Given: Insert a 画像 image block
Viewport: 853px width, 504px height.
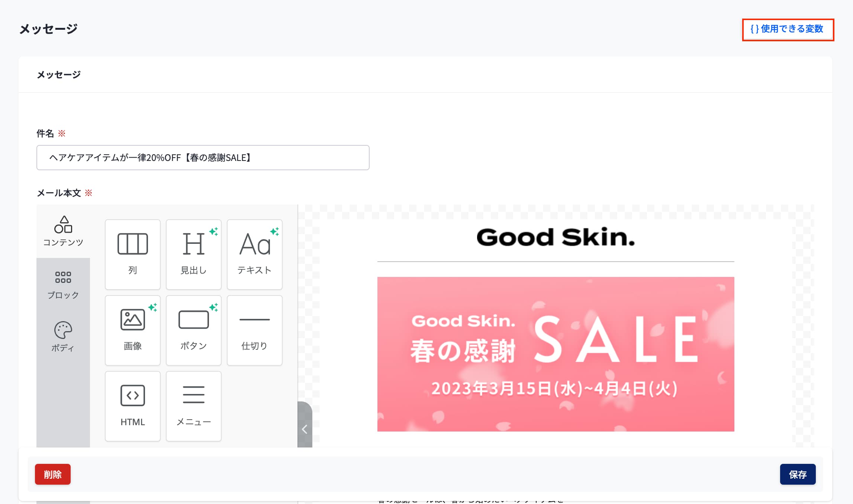Looking at the screenshot, I should click(x=133, y=330).
